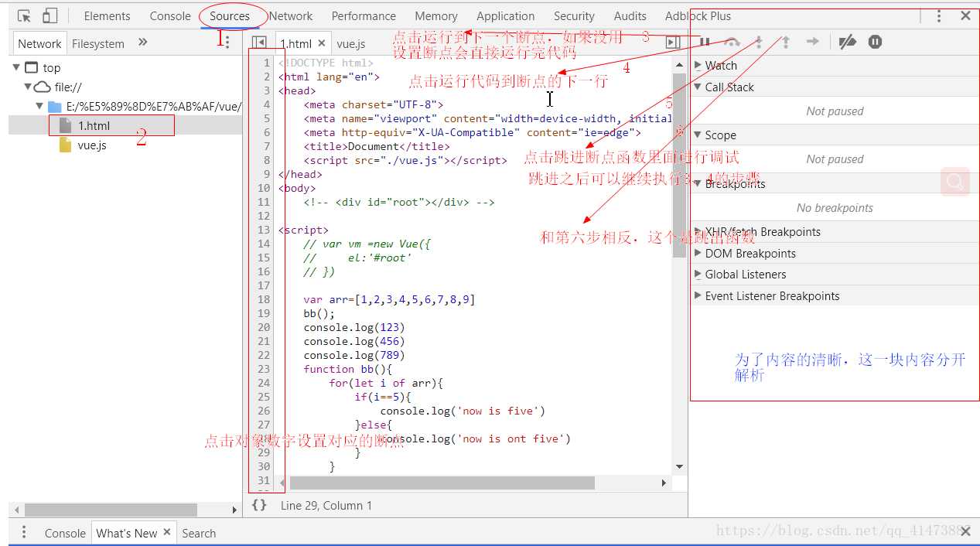Select the What's New drawer tab
The image size is (980, 546).
(127, 533)
